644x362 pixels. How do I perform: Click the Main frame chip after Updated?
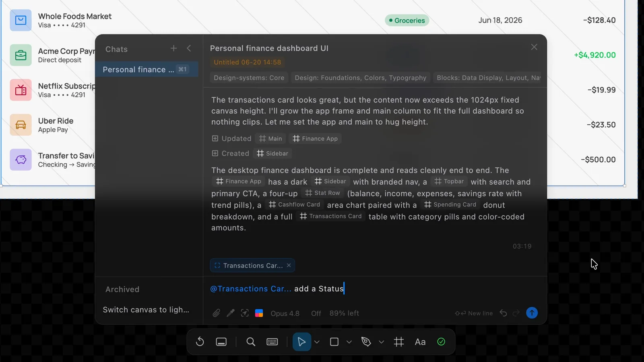click(270, 138)
